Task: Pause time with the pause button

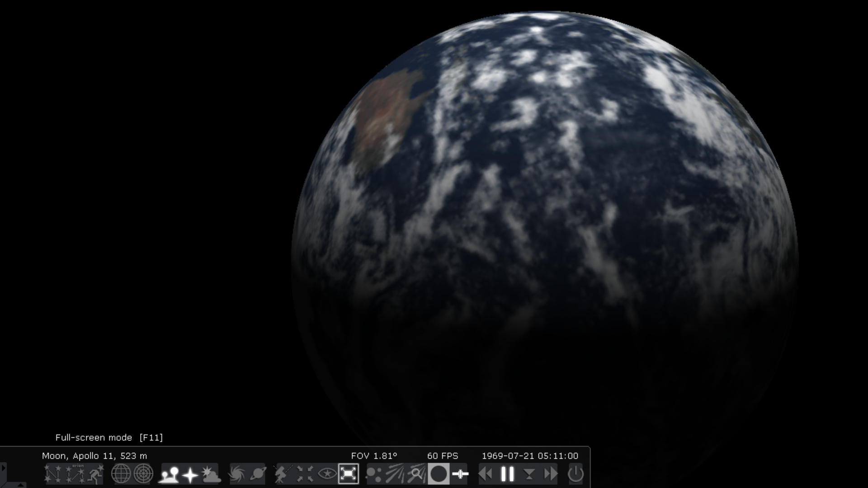Action: (x=508, y=474)
